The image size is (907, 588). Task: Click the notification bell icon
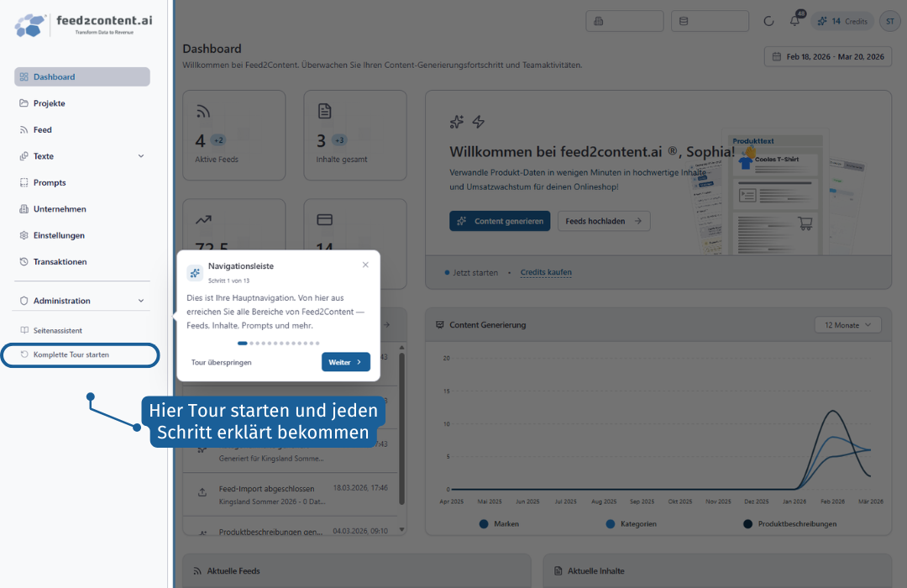tap(794, 21)
